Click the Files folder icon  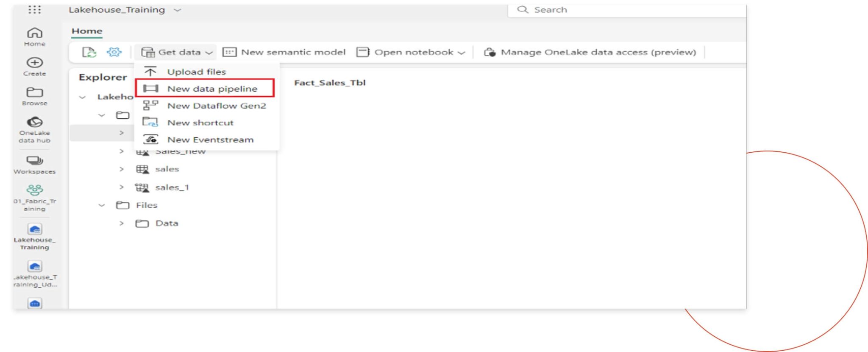coord(123,205)
